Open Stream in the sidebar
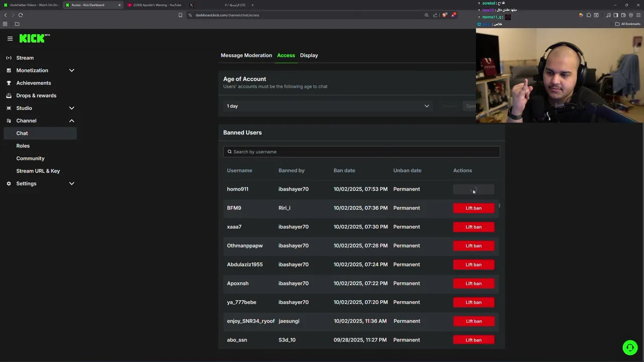 tap(40, 58)
